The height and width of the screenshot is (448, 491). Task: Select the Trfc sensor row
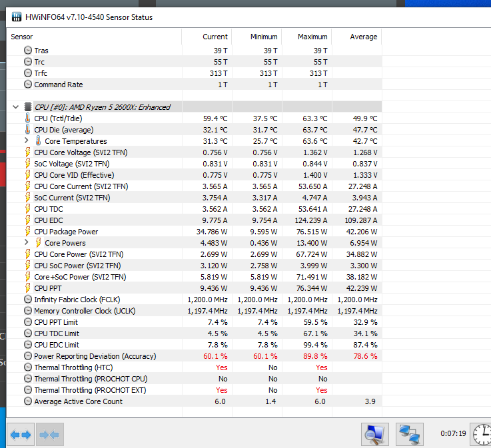coord(194,73)
